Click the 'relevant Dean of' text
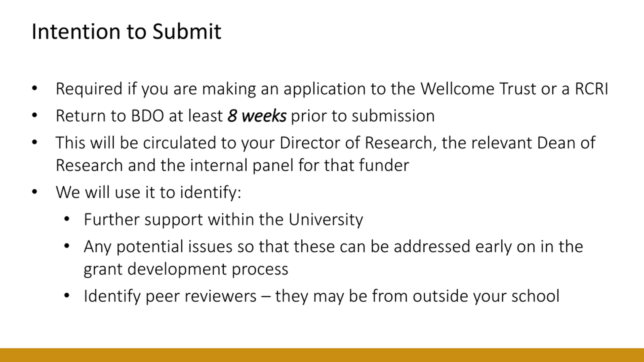The height and width of the screenshot is (362, 644). pyautogui.click(x=533, y=143)
